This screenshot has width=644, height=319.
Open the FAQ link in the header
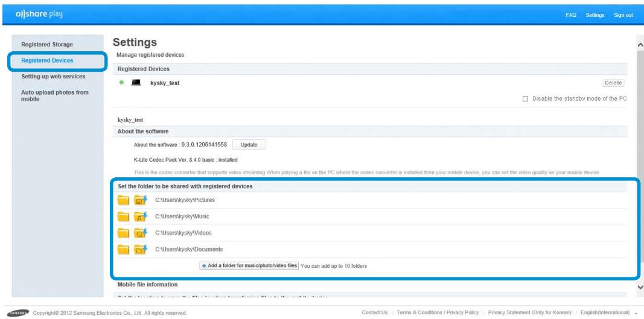[x=571, y=15]
